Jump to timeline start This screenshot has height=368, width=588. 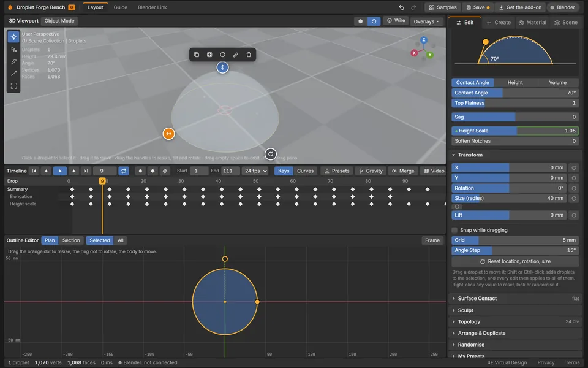(x=34, y=171)
